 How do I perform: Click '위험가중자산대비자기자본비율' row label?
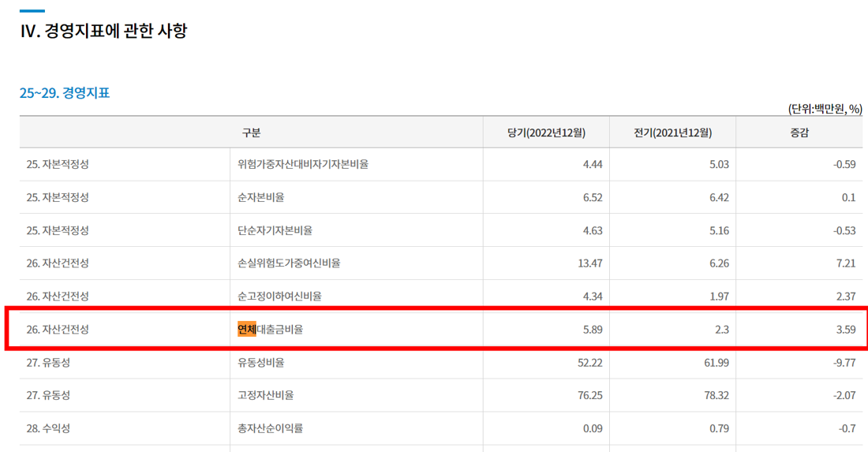(303, 164)
